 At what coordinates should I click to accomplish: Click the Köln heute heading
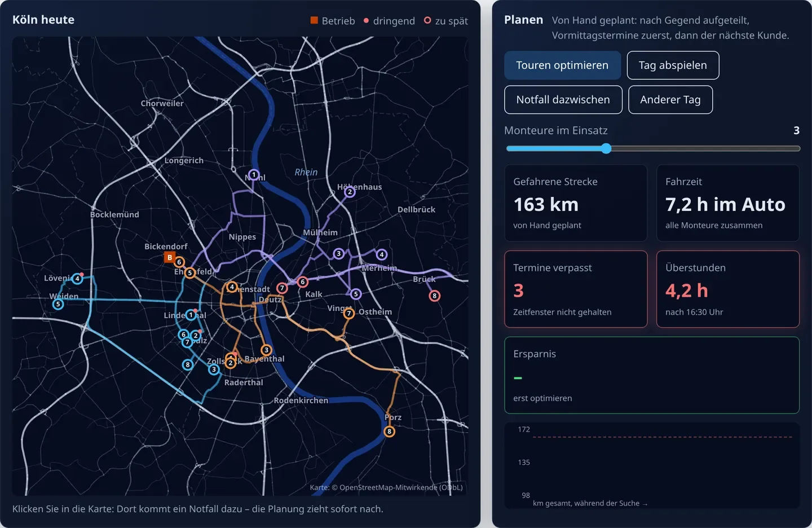[43, 20]
